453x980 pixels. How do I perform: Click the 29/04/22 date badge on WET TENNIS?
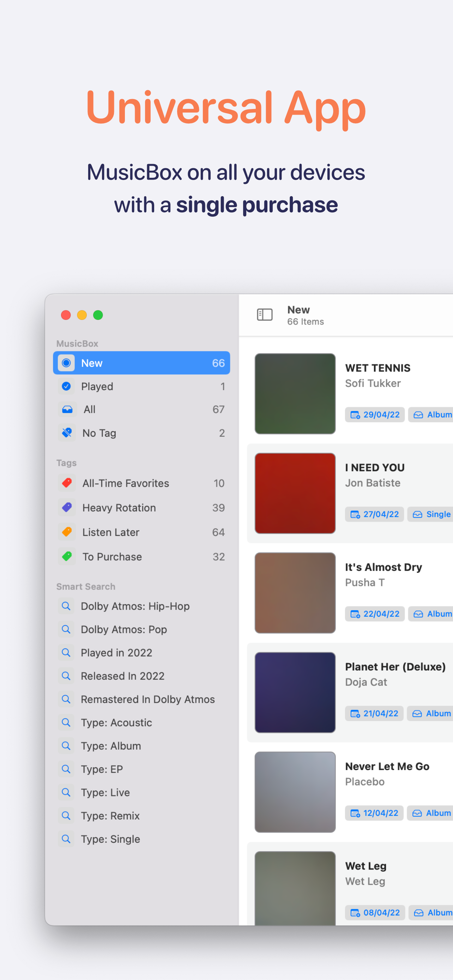375,415
